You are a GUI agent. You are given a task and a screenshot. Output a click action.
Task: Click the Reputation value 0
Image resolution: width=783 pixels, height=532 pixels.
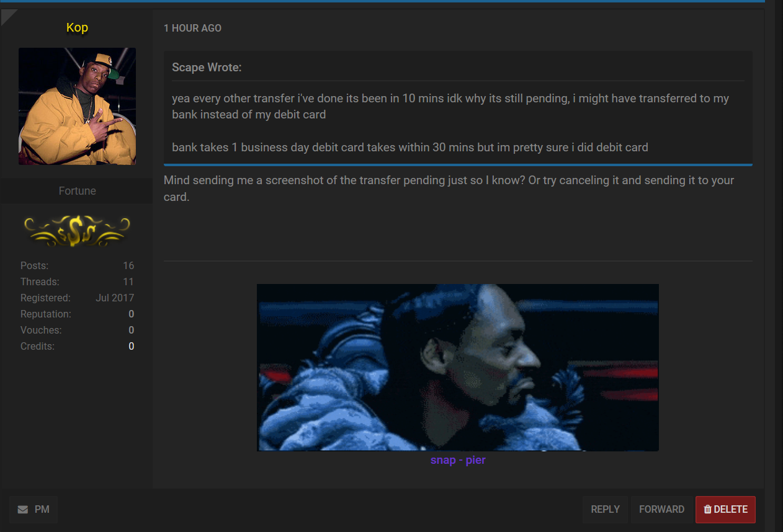click(x=132, y=314)
